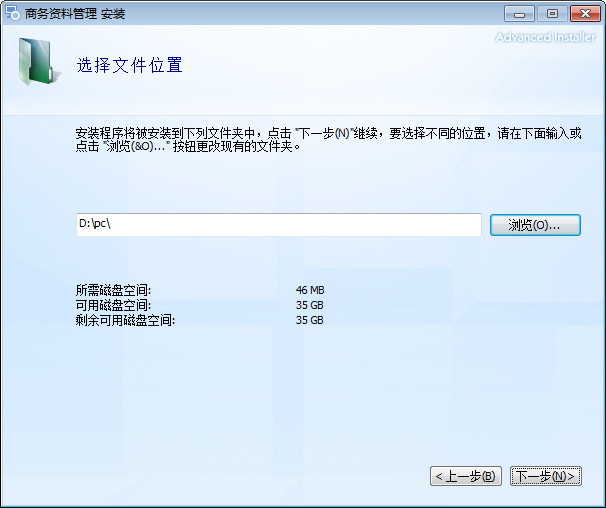Proceed with the 下一步(N) button

coord(545,476)
